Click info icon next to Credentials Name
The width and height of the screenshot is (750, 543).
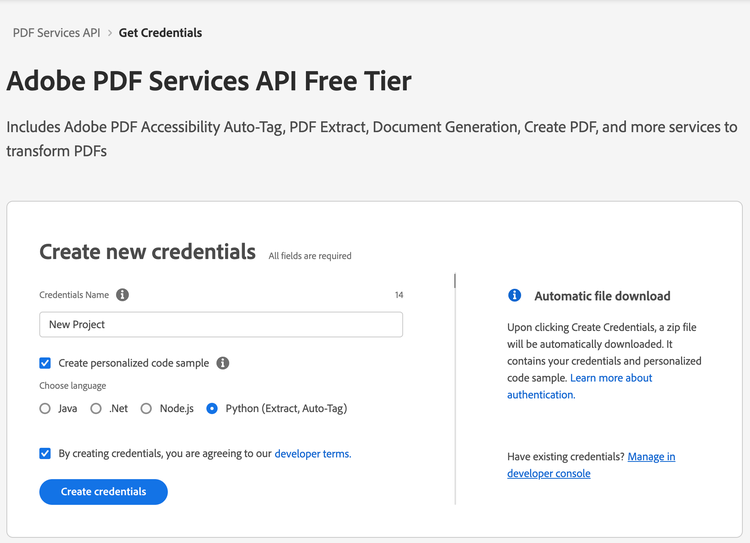point(122,295)
